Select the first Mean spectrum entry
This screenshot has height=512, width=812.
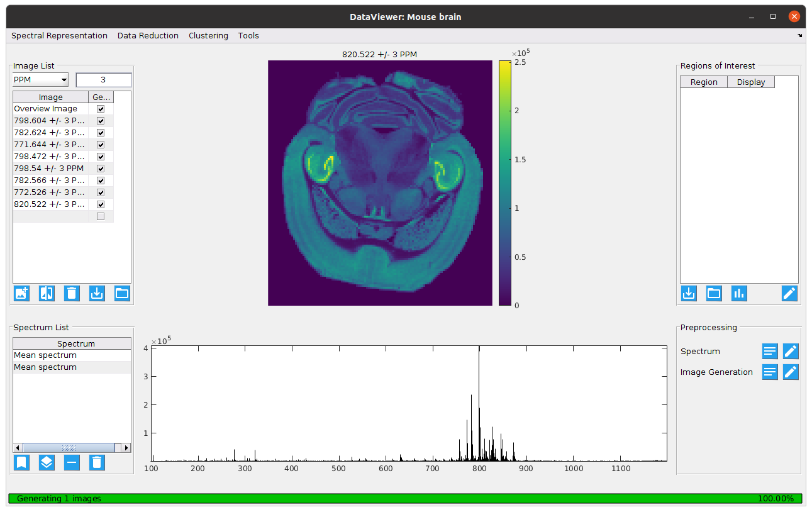[45, 355]
